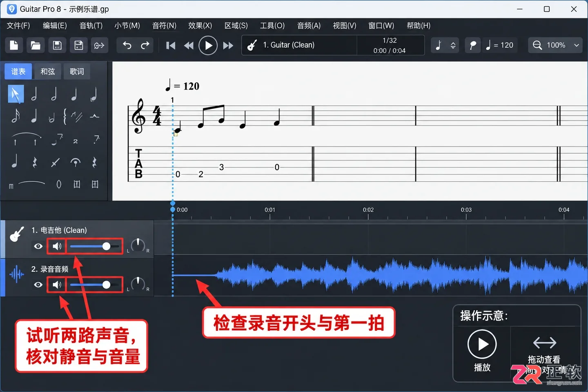Screen dimensions: 588x392
Task: Click the first floppy disk save icon
Action: point(57,45)
